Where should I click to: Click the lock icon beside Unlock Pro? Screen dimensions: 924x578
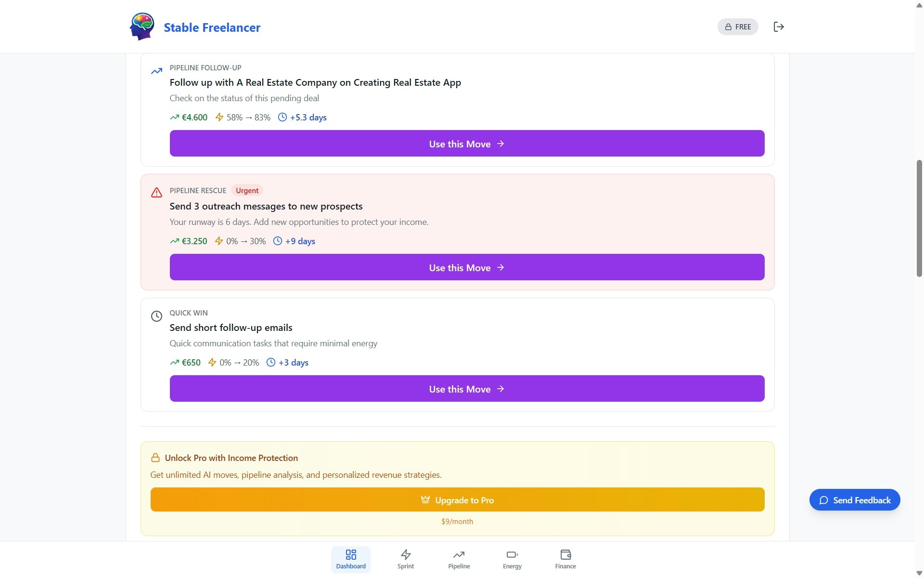coord(155,458)
